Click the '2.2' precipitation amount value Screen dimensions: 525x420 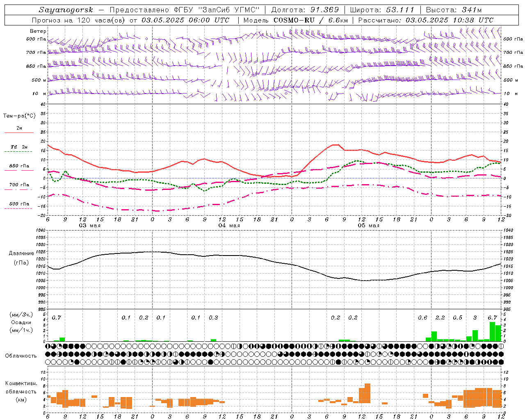point(440,318)
